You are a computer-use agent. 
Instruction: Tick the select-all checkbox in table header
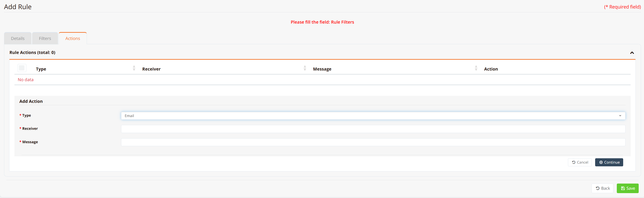click(22, 68)
